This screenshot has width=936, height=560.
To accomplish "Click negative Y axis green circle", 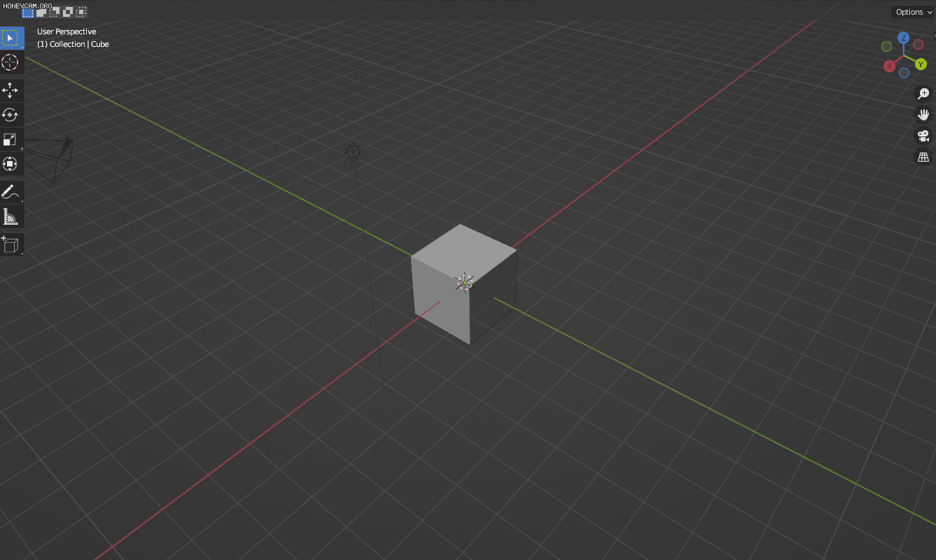I will [887, 46].
